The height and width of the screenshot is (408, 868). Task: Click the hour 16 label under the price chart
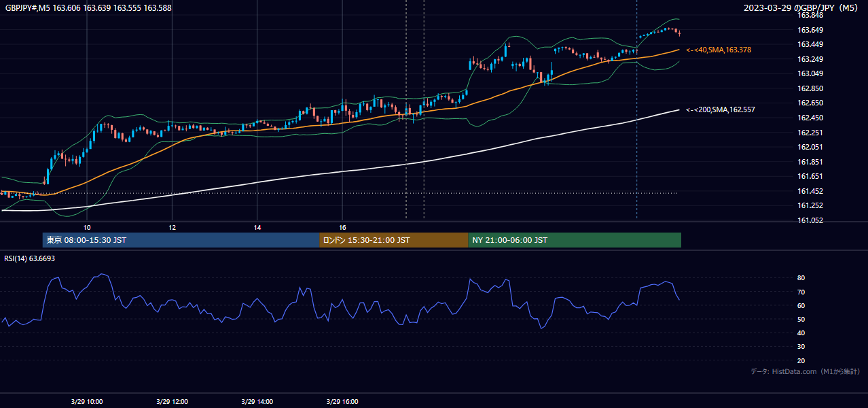[x=342, y=227]
